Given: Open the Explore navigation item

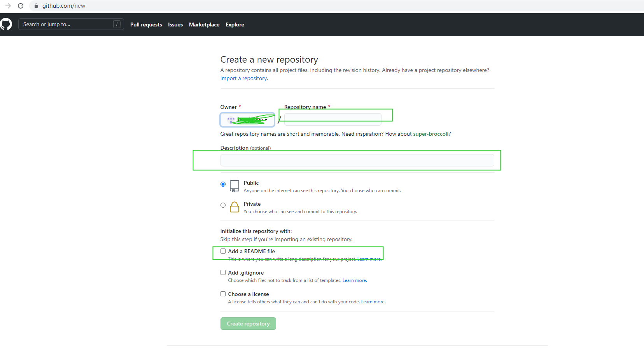Looking at the screenshot, I should click(x=235, y=24).
